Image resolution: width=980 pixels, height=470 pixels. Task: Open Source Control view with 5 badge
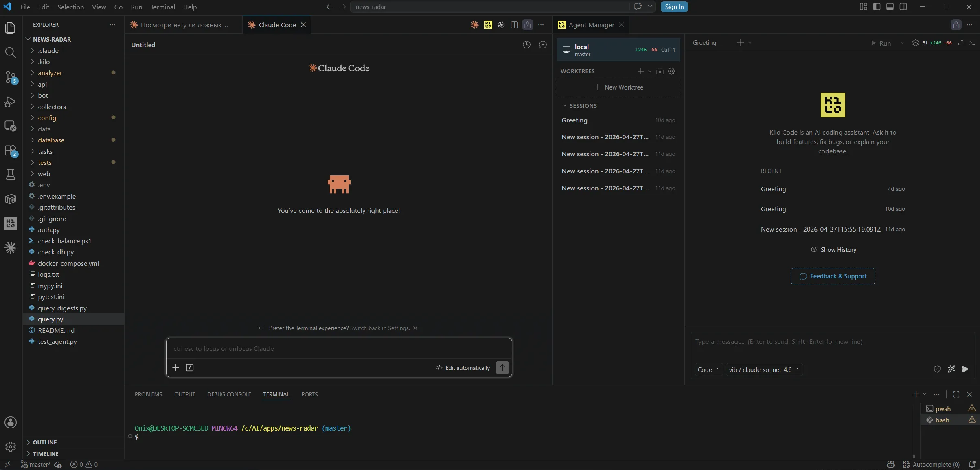pyautogui.click(x=11, y=77)
